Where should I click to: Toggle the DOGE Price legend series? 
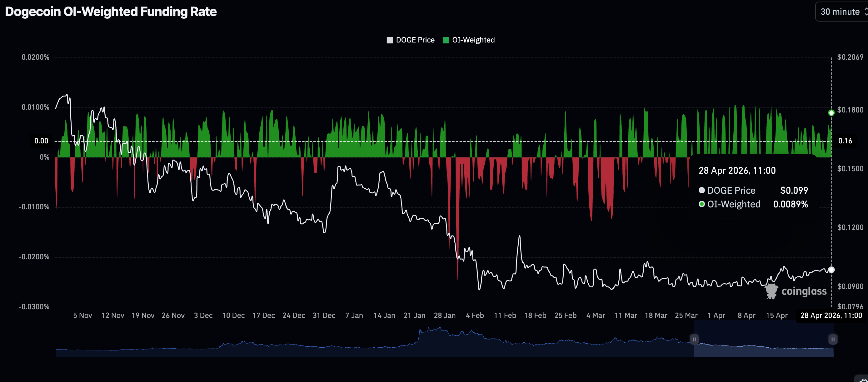[x=415, y=40]
